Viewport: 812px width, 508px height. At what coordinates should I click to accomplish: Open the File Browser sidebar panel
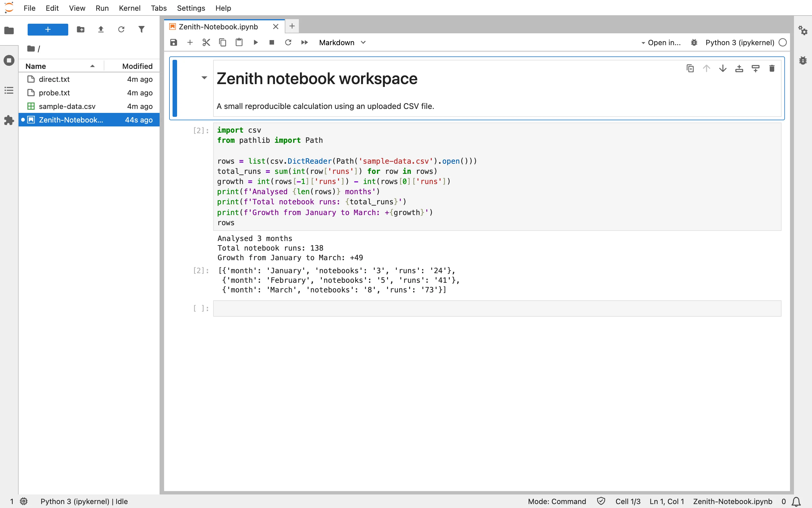click(x=9, y=30)
